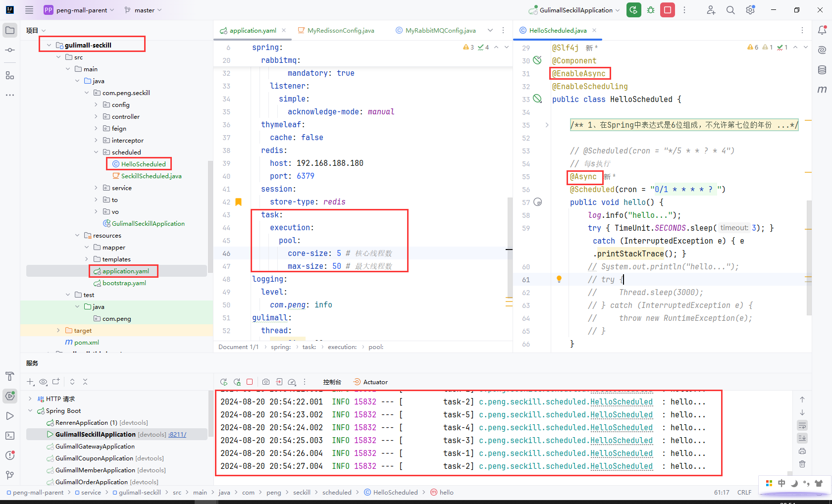The width and height of the screenshot is (832, 504).
Task: Open the Maven tool window icon
Action: pyautogui.click(x=822, y=90)
